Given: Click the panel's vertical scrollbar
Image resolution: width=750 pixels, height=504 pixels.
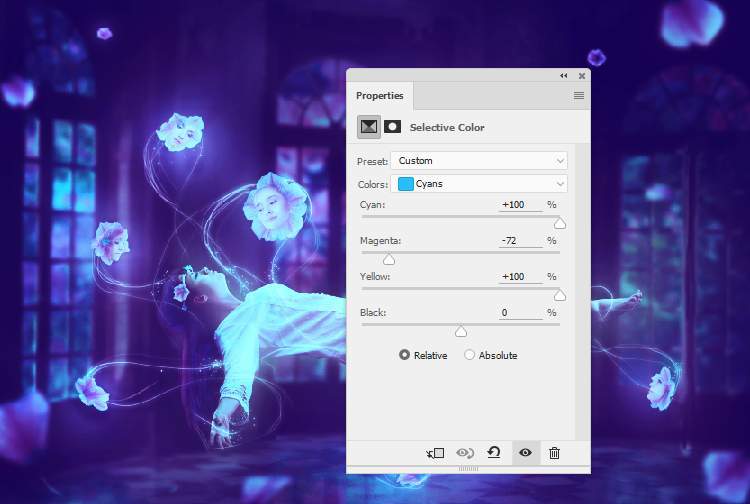Looking at the screenshot, I should click(582, 292).
